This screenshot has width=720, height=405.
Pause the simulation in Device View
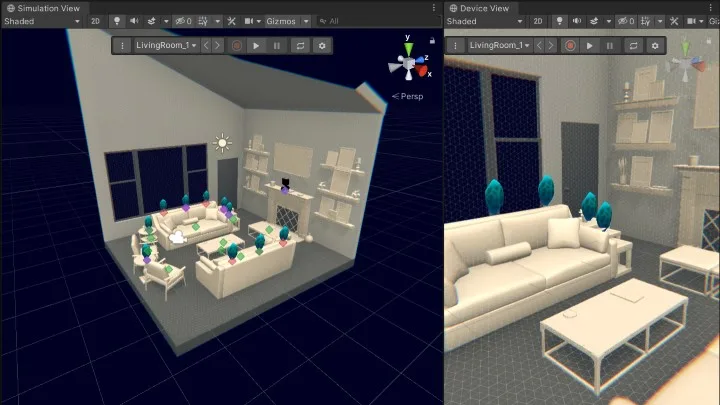click(x=610, y=45)
